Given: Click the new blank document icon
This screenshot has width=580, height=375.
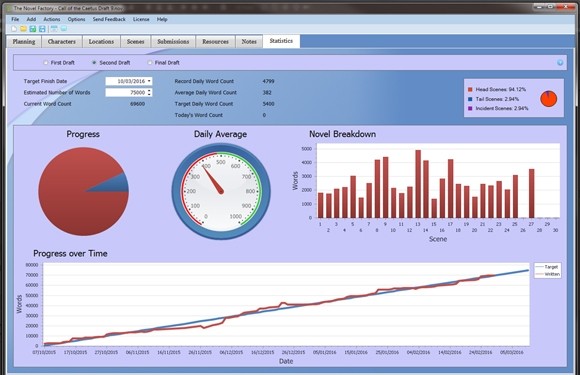Looking at the screenshot, I should click(14, 29).
